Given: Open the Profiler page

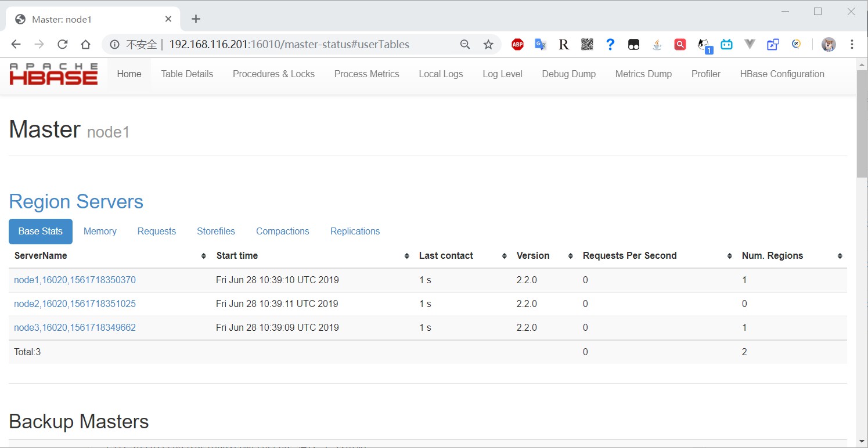Looking at the screenshot, I should tap(706, 74).
